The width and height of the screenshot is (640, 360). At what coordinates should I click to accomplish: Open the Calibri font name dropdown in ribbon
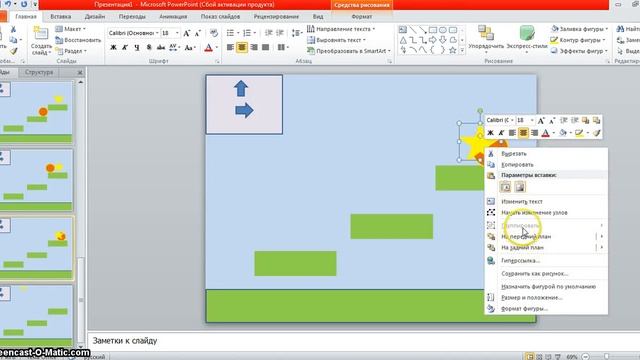[157, 33]
